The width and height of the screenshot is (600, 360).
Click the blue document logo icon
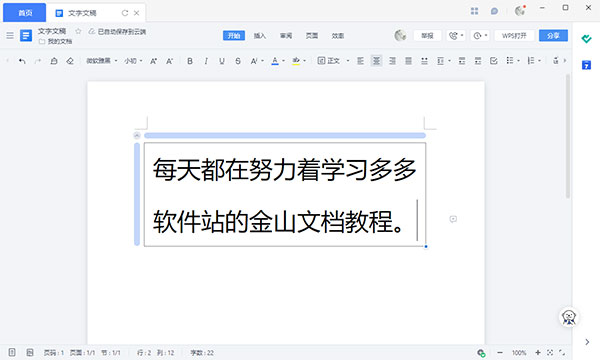[x=26, y=36]
